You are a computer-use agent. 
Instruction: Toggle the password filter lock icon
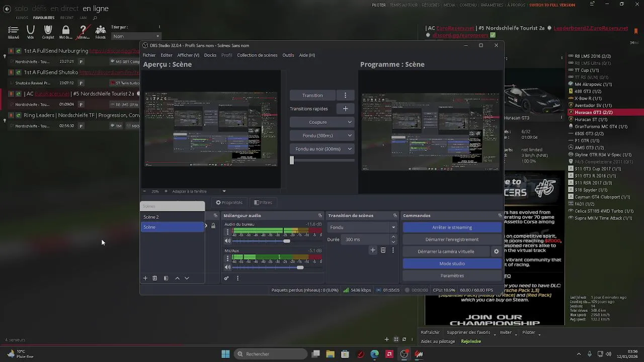tap(65, 32)
